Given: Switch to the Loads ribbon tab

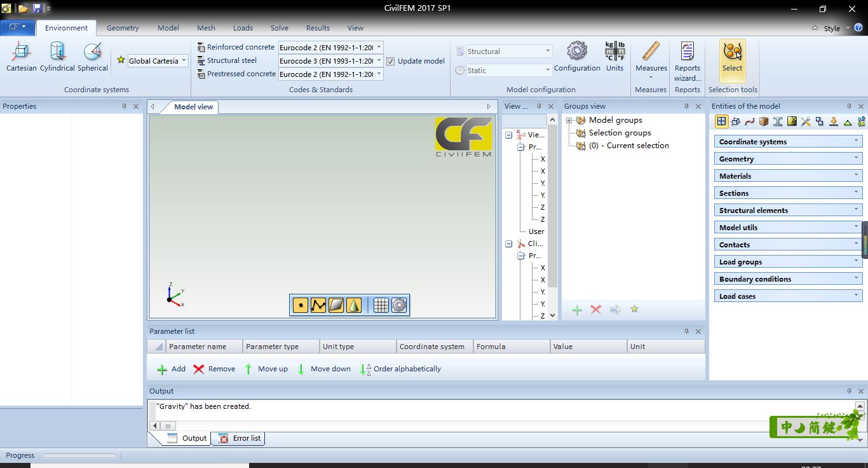Looking at the screenshot, I should pos(243,28).
